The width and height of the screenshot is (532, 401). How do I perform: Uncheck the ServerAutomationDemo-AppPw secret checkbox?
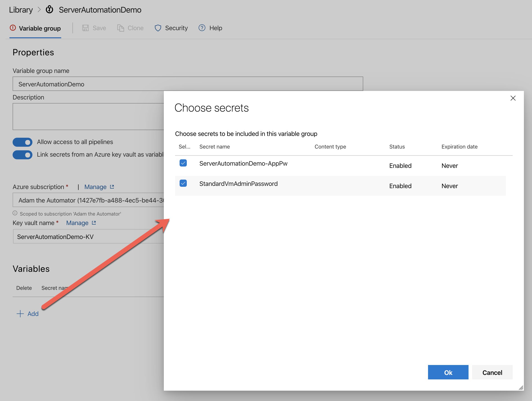[183, 163]
